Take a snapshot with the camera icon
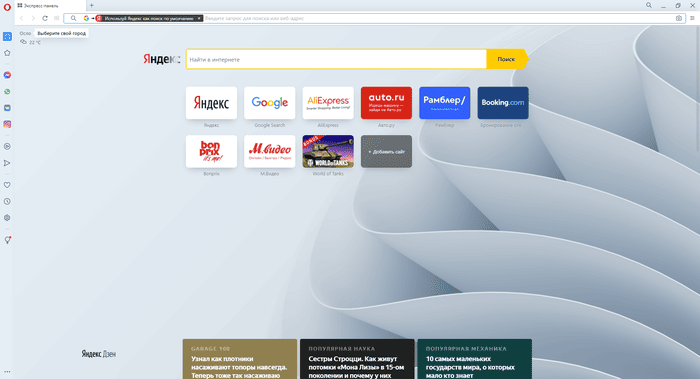This screenshot has height=379, width=700. 679,18
